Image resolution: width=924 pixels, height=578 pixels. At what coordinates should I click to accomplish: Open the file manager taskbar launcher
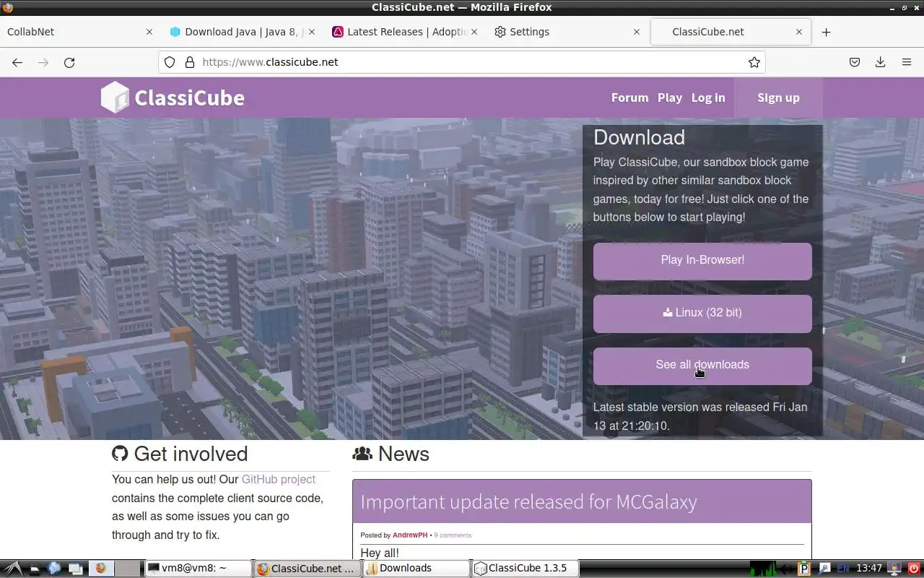pyautogui.click(x=34, y=569)
